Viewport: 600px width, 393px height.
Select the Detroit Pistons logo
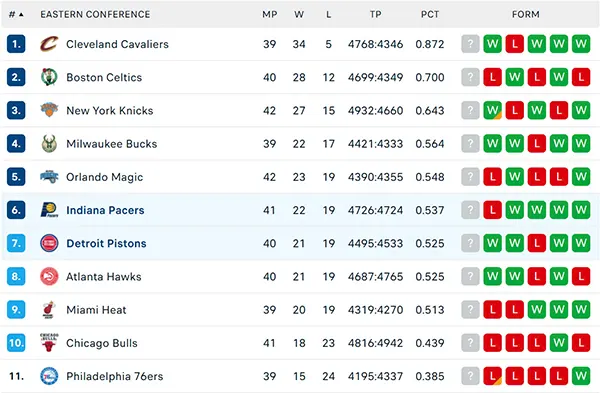click(49, 243)
